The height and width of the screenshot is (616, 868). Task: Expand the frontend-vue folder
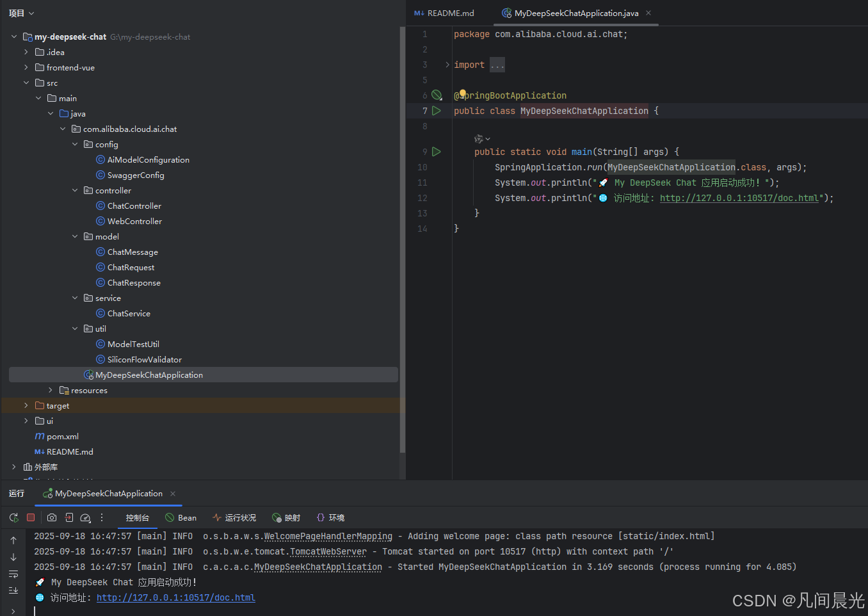point(26,67)
